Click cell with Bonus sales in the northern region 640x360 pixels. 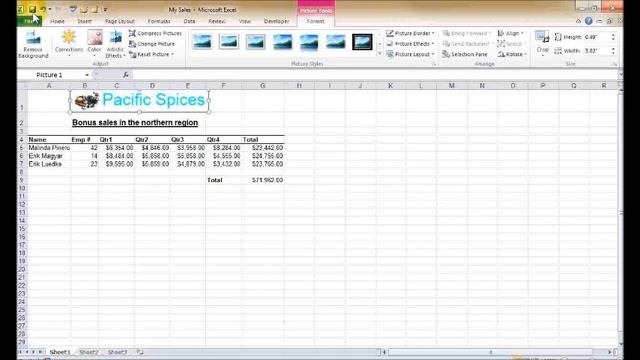click(135, 122)
